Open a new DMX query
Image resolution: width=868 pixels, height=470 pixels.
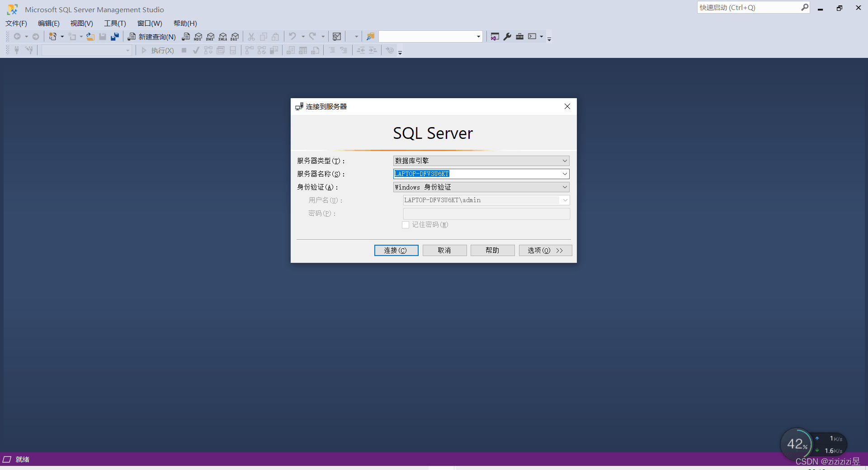(210, 37)
